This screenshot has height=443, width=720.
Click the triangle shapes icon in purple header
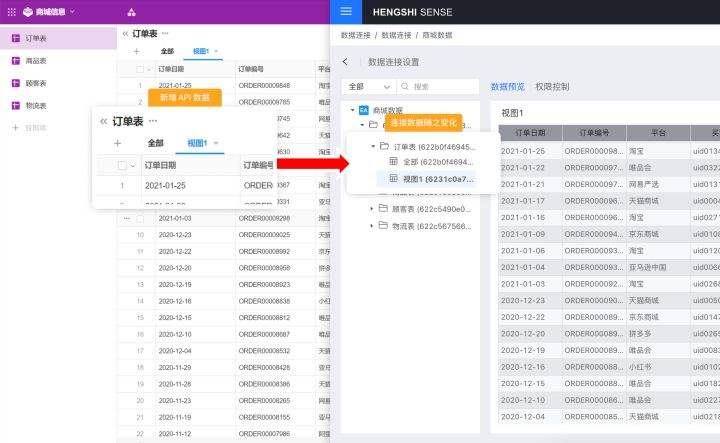pyautogui.click(x=131, y=12)
